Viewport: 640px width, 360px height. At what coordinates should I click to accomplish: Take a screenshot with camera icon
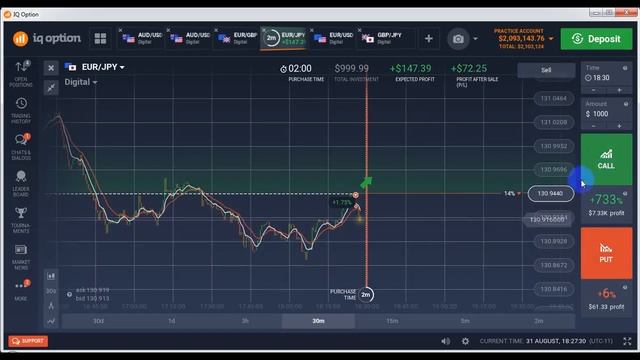pos(458,39)
